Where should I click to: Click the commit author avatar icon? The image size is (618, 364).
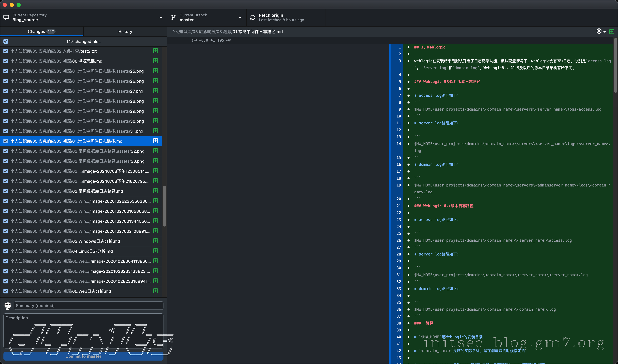[8, 306]
